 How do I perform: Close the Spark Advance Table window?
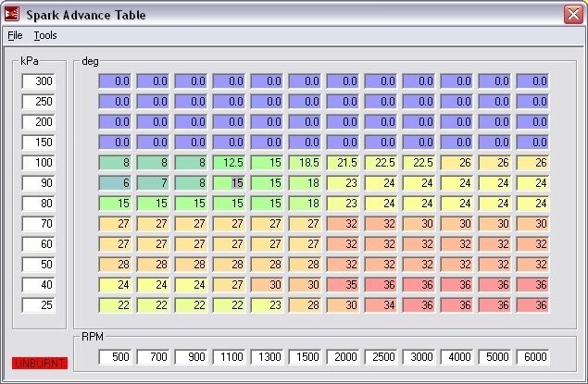click(574, 15)
